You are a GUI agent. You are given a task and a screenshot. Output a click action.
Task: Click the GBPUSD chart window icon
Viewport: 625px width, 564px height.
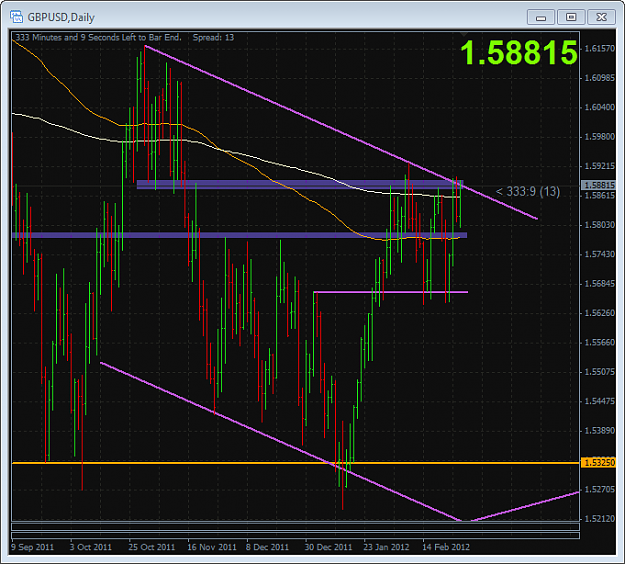click(x=16, y=17)
